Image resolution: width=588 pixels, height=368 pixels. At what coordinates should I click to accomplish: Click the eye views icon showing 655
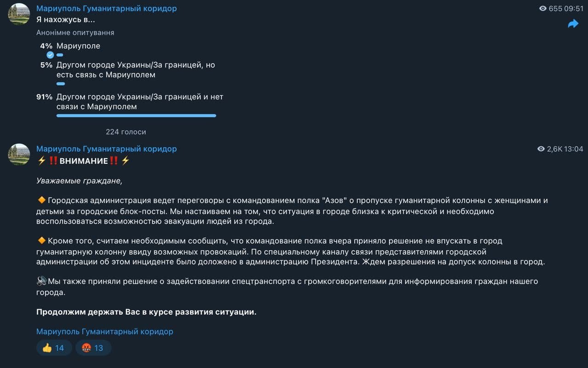pyautogui.click(x=543, y=9)
